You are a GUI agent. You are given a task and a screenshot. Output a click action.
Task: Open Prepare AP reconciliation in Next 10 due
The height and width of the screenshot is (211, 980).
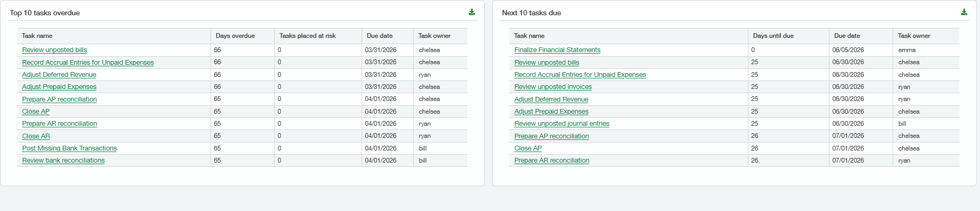[552, 136]
